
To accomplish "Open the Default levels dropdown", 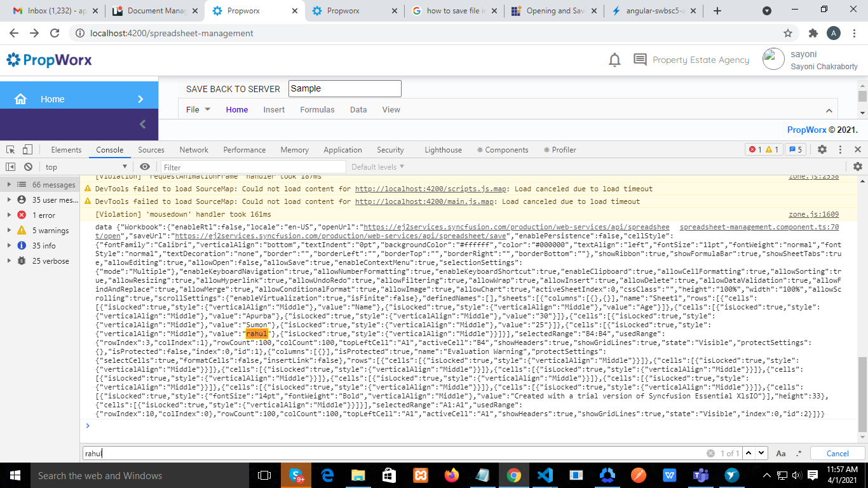I will point(377,167).
